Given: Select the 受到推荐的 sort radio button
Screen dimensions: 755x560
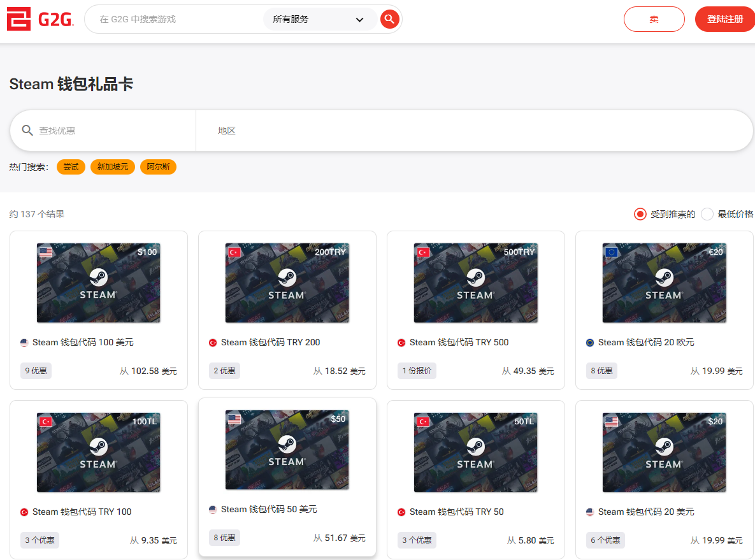Looking at the screenshot, I should (640, 214).
